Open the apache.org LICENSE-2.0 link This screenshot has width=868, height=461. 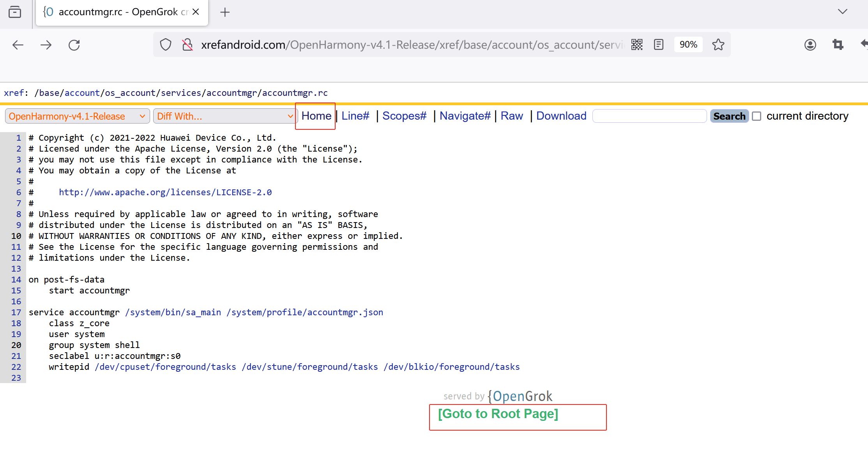click(165, 192)
